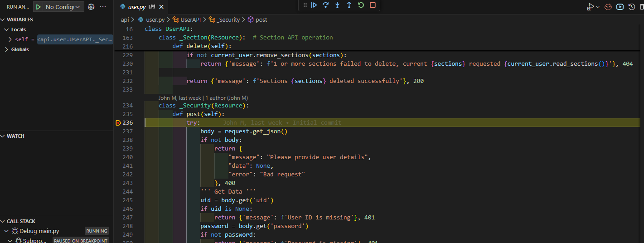Click the Python file icon on user.py tab

coord(123,7)
